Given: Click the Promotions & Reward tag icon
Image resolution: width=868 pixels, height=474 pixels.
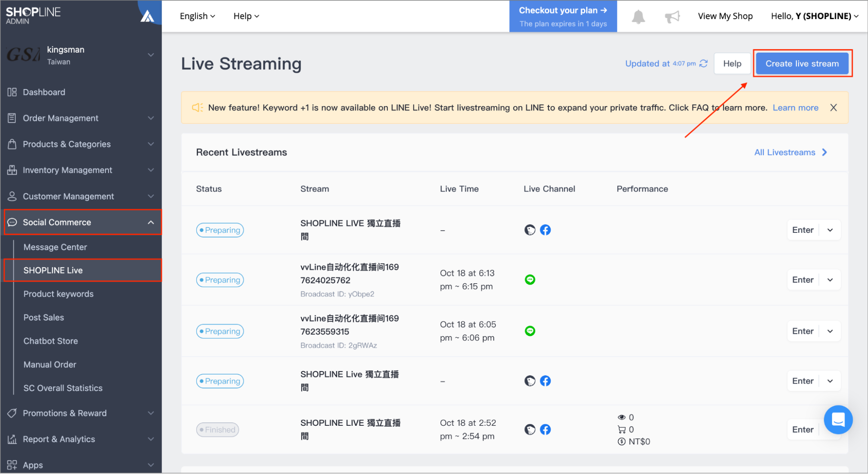Looking at the screenshot, I should point(12,413).
